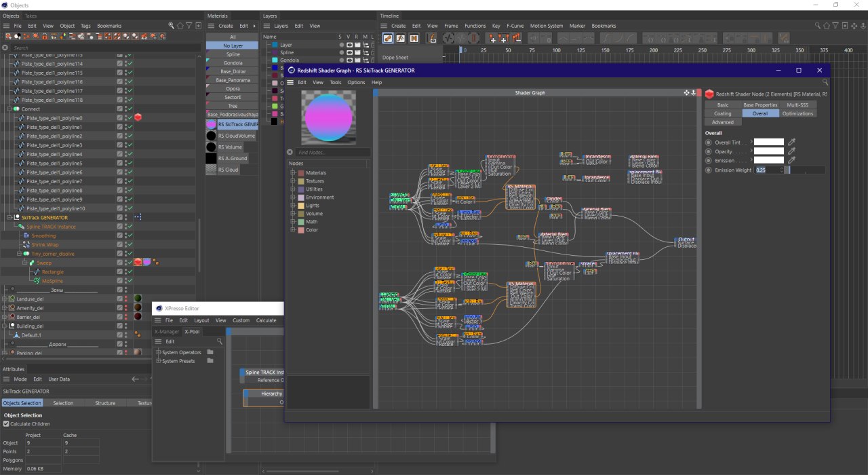Click the eyedropper next to Overall Tint

coord(791,142)
